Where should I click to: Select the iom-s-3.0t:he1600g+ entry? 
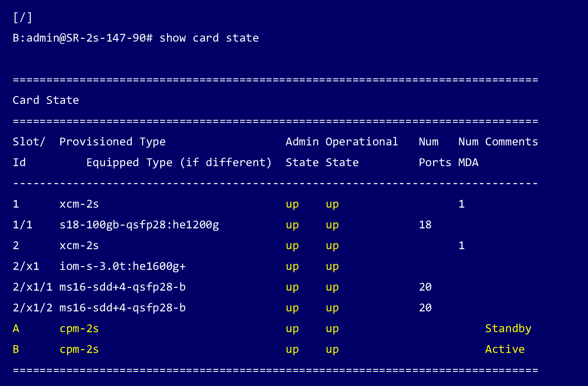[x=123, y=267]
